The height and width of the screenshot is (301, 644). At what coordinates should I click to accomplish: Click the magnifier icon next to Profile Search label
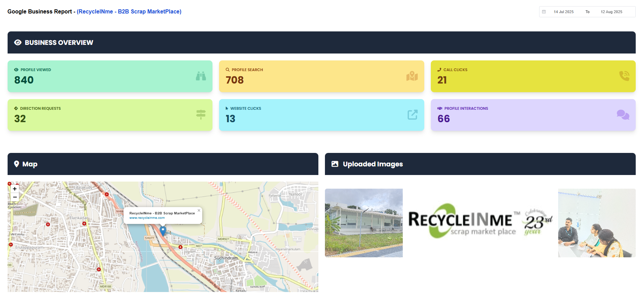228,70
